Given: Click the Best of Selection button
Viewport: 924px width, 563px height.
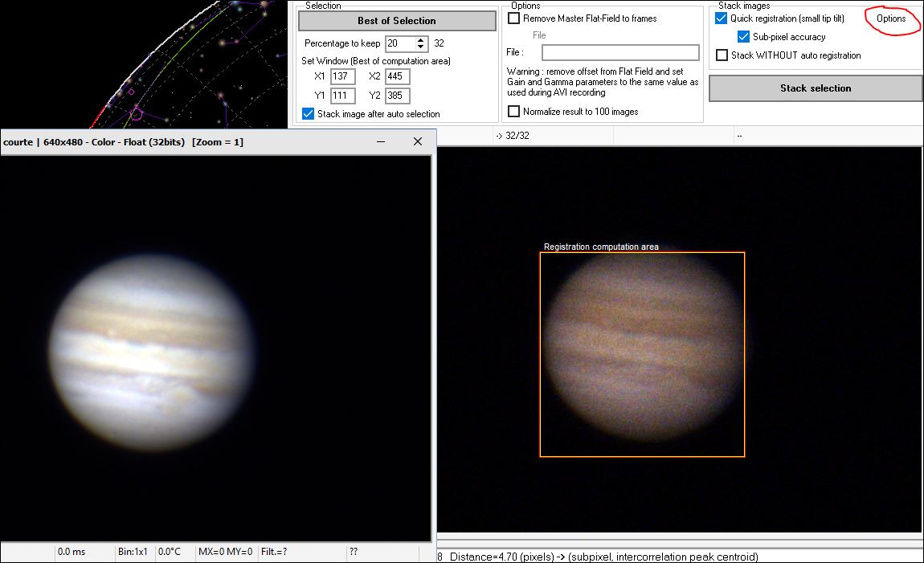Looking at the screenshot, I should (397, 21).
